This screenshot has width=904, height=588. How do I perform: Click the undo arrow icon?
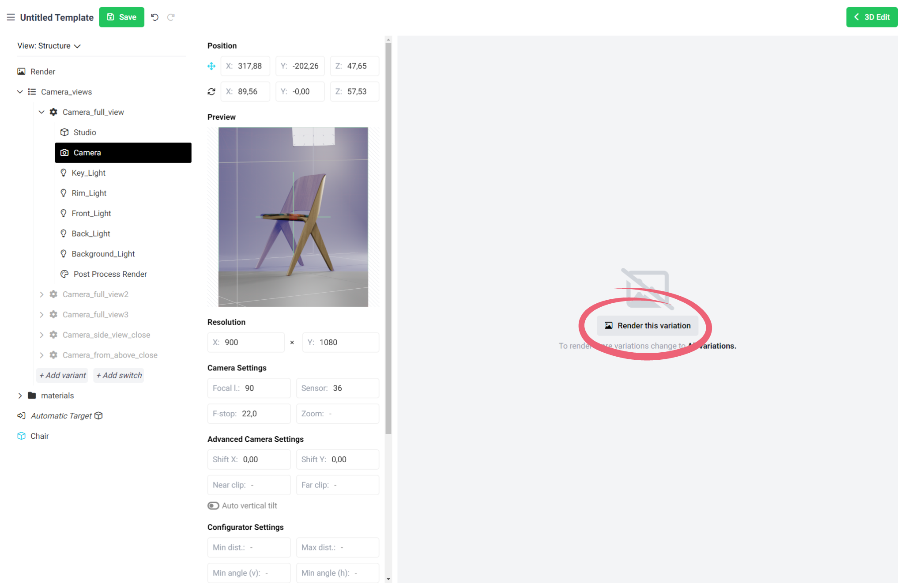(155, 17)
